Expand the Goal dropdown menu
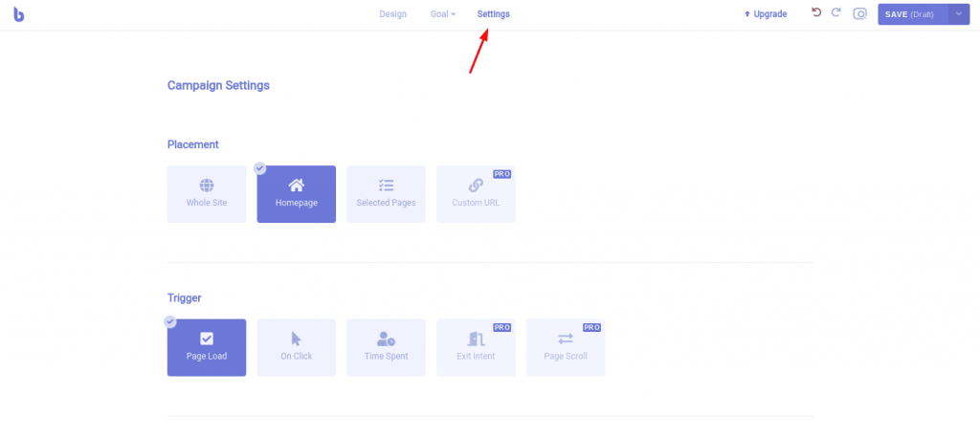The image size is (980, 438). [443, 13]
